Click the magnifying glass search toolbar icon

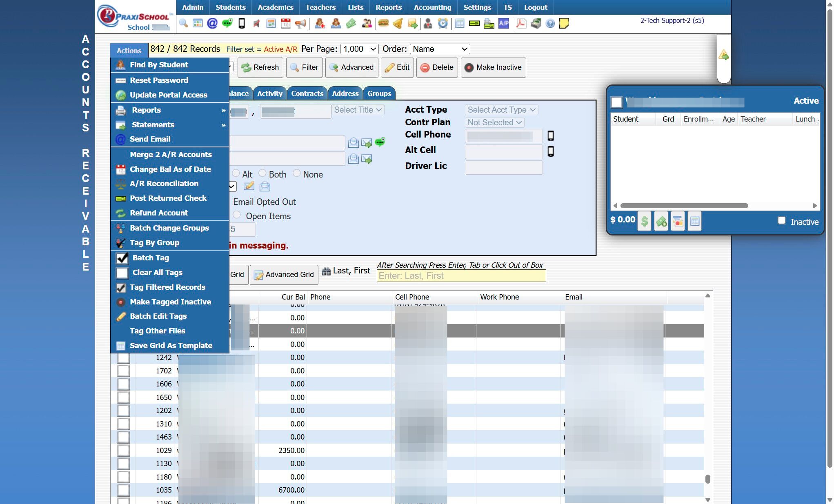pos(183,23)
